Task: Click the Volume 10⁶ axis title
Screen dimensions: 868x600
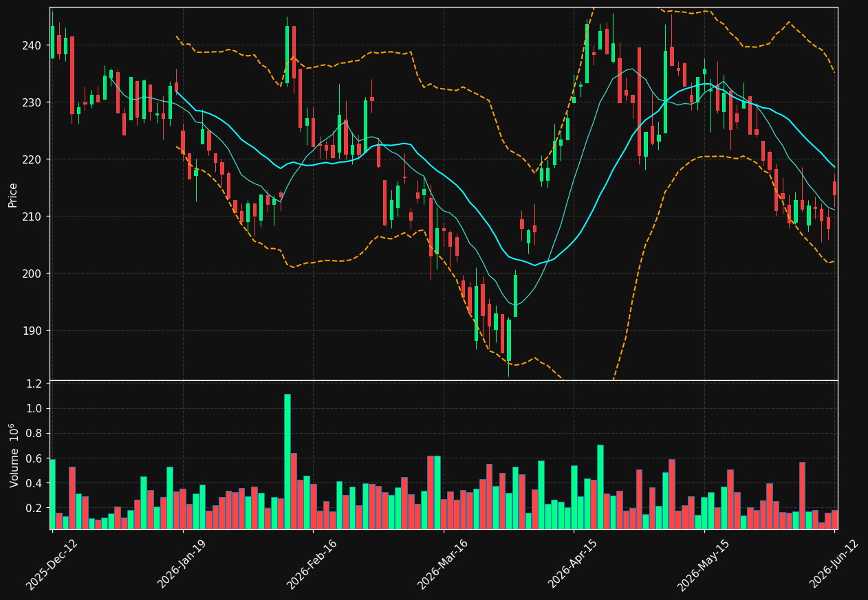Action: (x=13, y=455)
